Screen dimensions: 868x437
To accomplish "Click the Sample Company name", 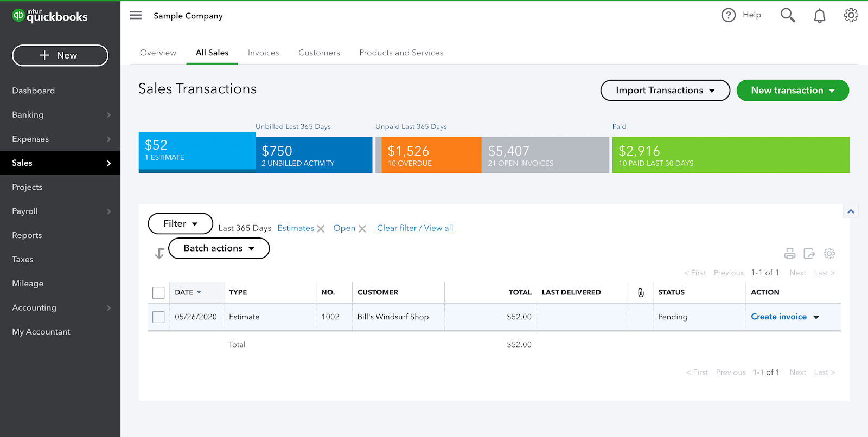I will (188, 16).
